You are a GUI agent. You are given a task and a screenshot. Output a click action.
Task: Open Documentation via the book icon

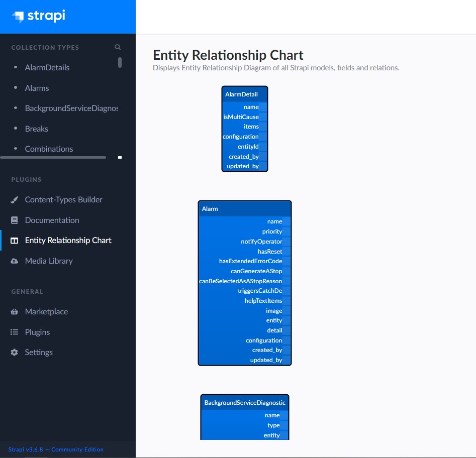click(14, 220)
